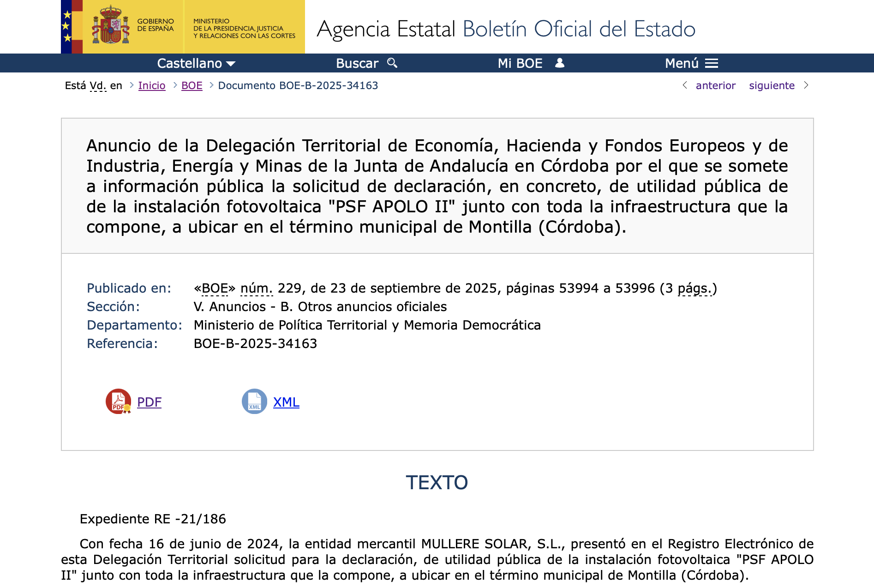Download the document via PDF link
Viewport: 874px width, 588px height.
(149, 402)
